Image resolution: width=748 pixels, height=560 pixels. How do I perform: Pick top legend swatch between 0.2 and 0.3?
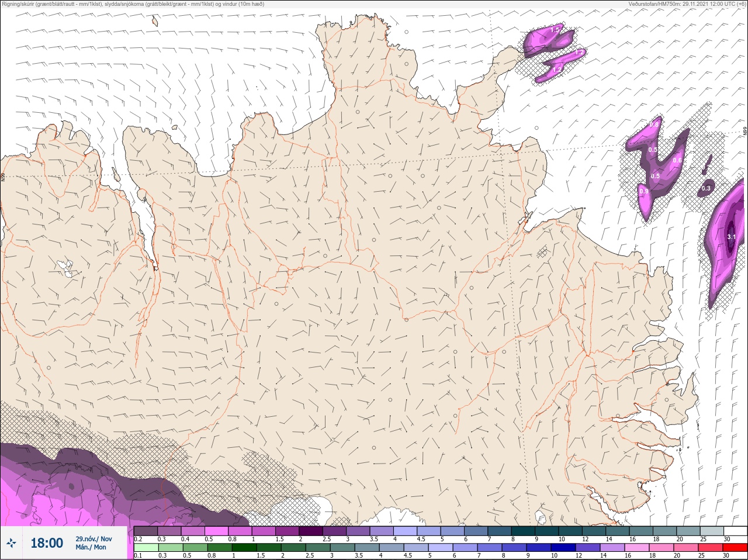click(x=146, y=531)
